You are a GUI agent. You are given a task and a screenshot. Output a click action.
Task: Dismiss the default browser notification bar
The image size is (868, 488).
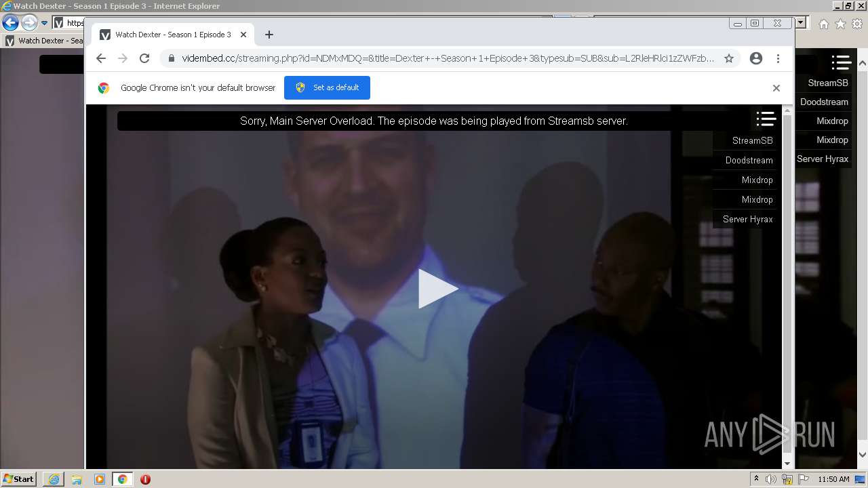coord(776,88)
